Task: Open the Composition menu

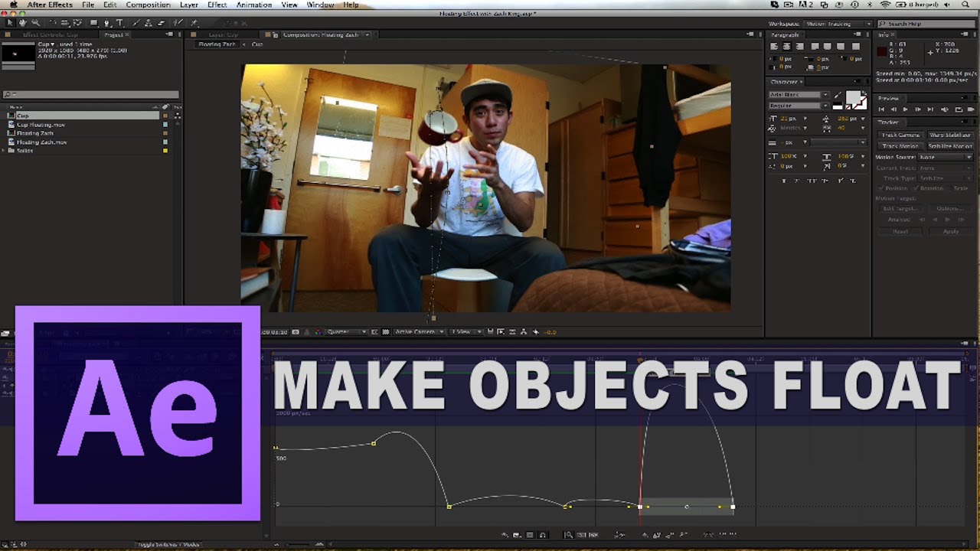Action: 148,5
